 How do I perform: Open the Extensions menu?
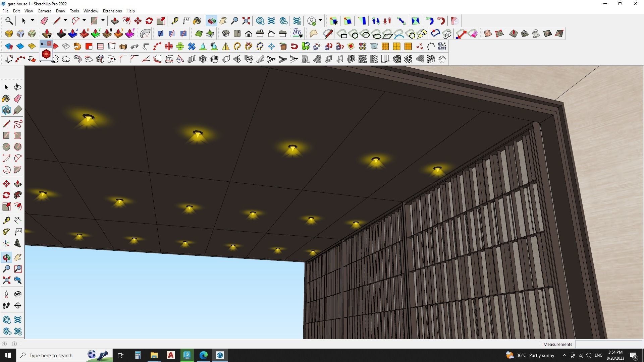112,11
